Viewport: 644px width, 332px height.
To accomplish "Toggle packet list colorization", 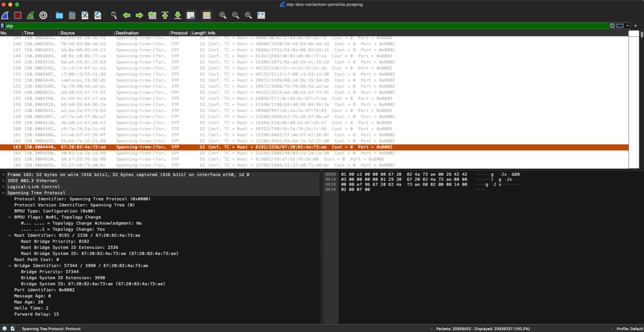I will pos(207,15).
